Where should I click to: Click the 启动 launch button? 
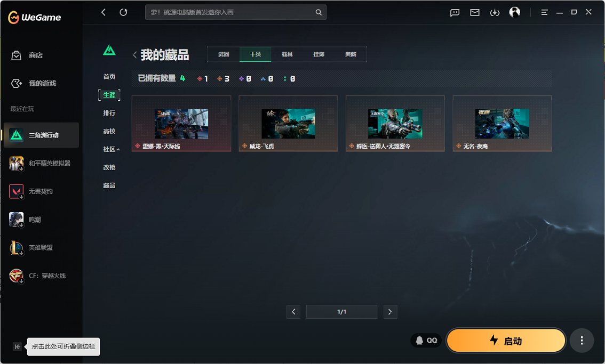click(506, 341)
